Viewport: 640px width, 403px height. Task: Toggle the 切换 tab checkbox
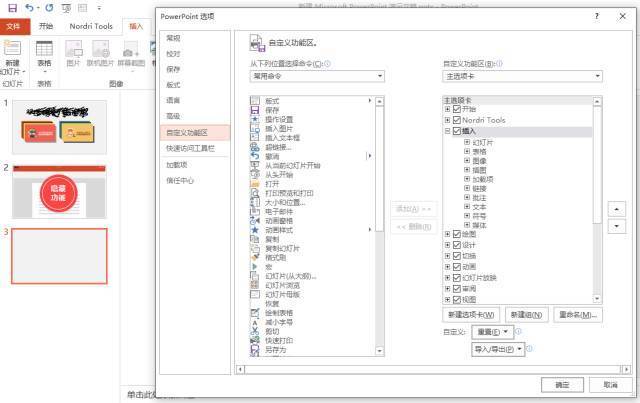(457, 256)
